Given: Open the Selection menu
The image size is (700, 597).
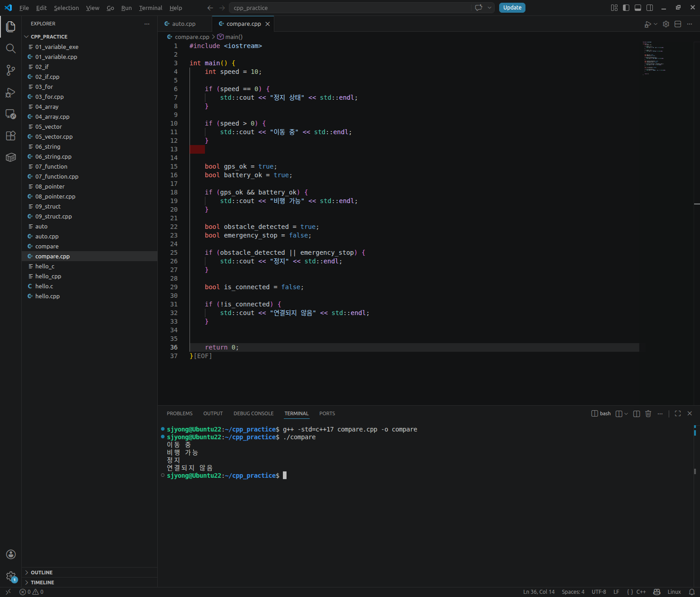Looking at the screenshot, I should [66, 8].
